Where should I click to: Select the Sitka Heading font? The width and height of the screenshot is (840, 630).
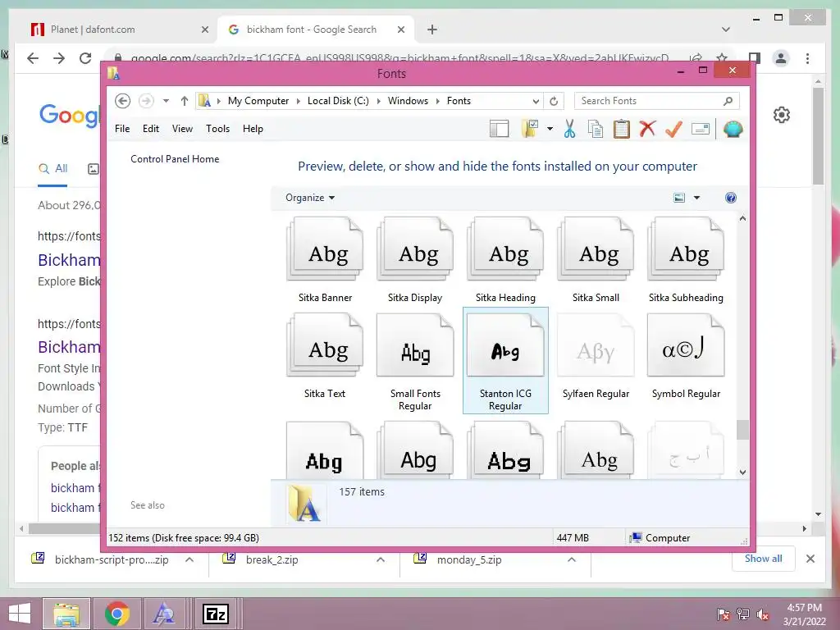pos(505,260)
